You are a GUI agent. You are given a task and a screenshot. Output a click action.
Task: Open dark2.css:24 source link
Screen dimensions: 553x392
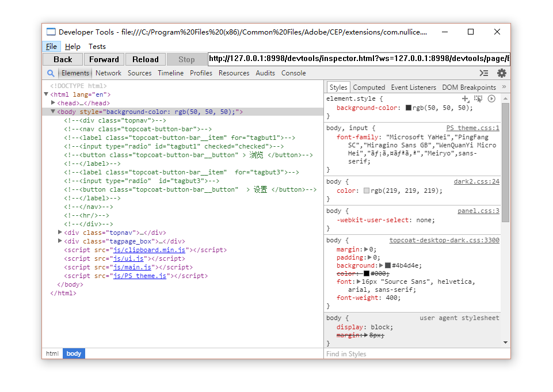coord(476,181)
